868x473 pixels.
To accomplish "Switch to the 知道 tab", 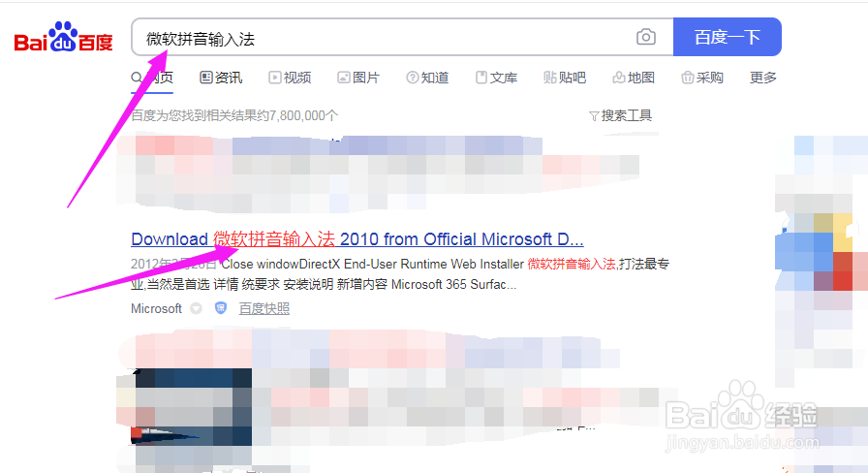I will click(x=427, y=78).
